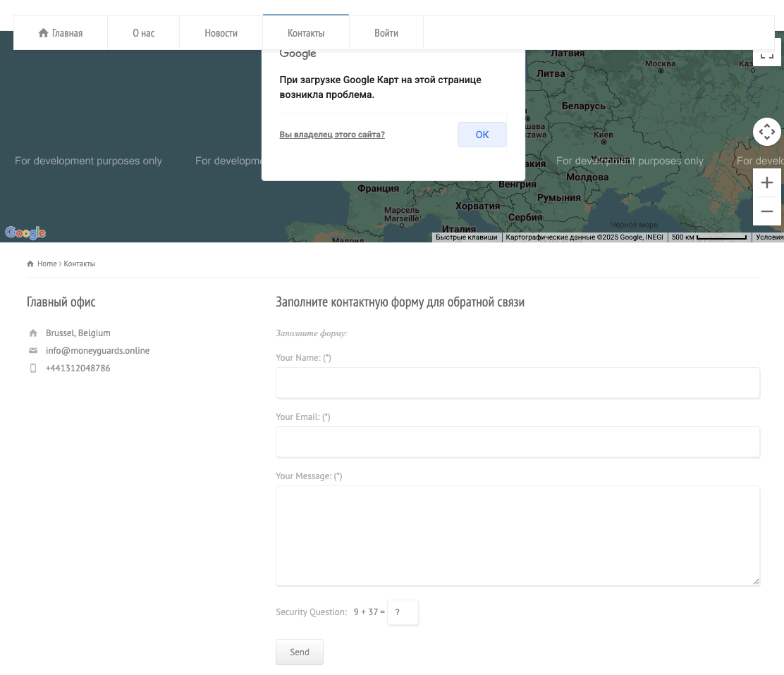Viewport: 784px width, 675px height.
Task: Open the О нас menu item
Action: coord(143,33)
